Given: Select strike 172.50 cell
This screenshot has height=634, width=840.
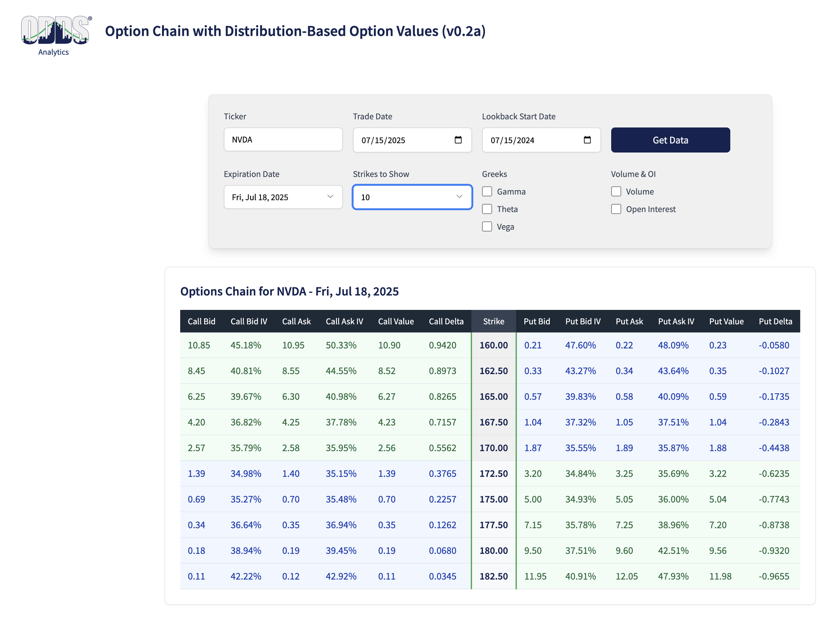Looking at the screenshot, I should pyautogui.click(x=494, y=473).
